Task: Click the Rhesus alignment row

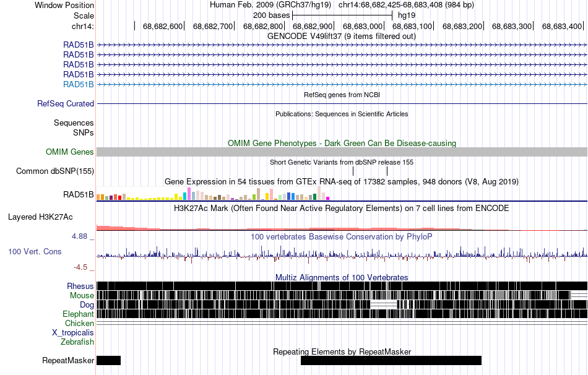Action: (x=342, y=286)
